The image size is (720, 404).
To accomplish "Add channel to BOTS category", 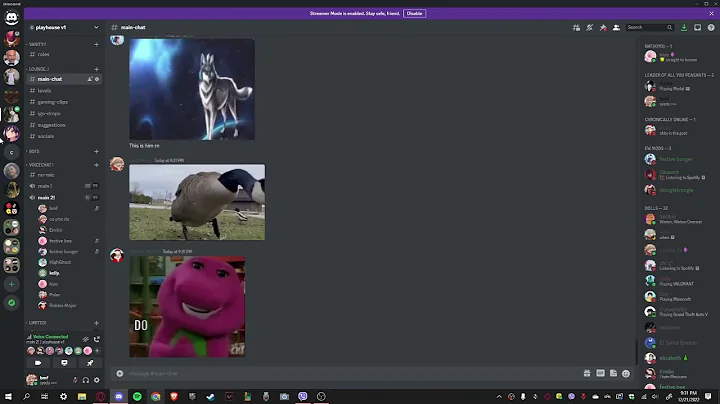I will point(96,152).
